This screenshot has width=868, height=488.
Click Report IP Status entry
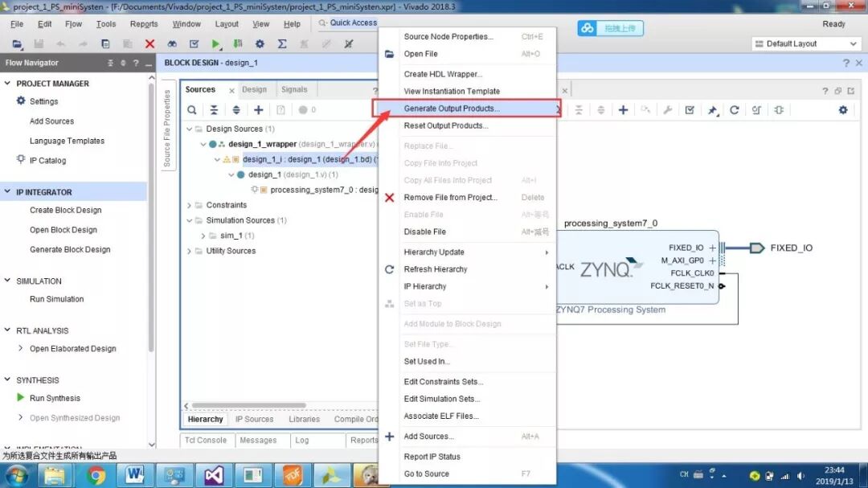click(467, 457)
